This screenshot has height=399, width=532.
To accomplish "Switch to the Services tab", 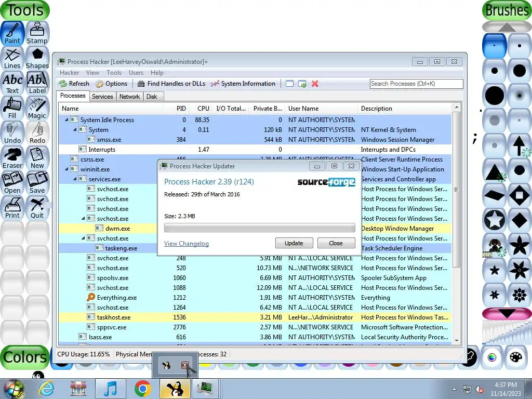I will pos(102,97).
